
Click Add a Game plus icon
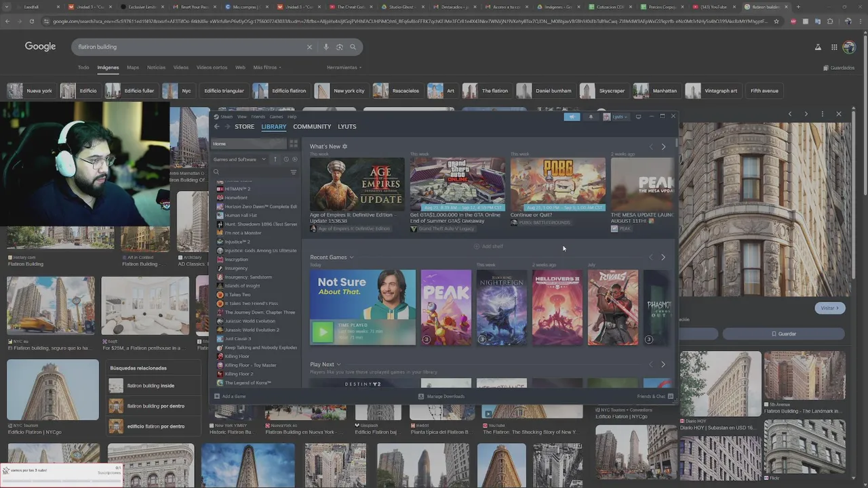217,396
